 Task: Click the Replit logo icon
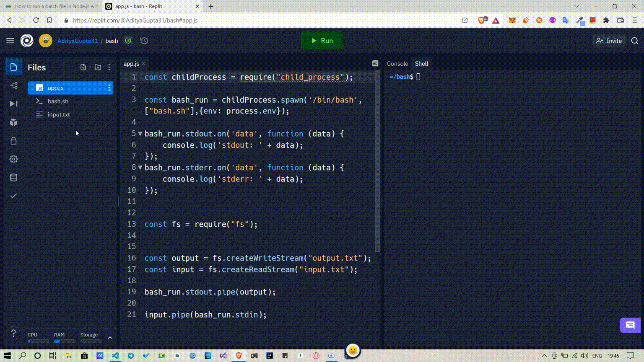pyautogui.click(x=27, y=41)
